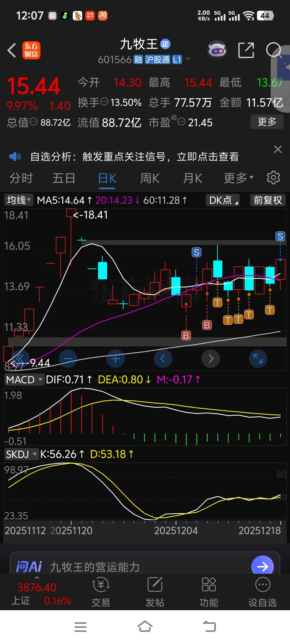Screen dimensions: 290x644
Task: Select the 日K tab
Action: [x=107, y=178]
